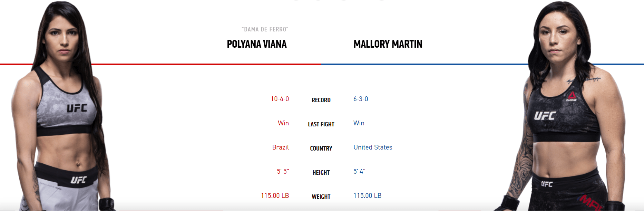Click the 5' 4" height value

[359, 172]
